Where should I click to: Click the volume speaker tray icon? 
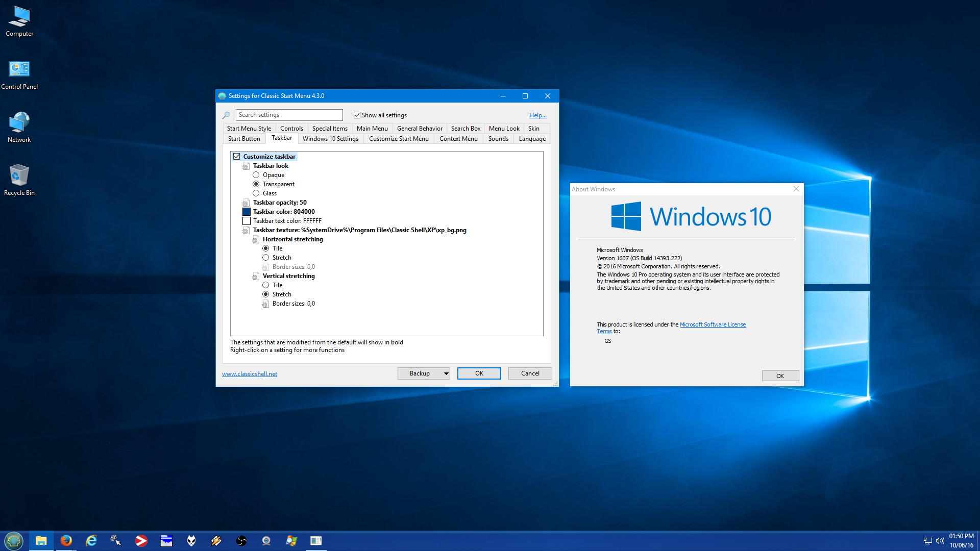[x=940, y=541]
